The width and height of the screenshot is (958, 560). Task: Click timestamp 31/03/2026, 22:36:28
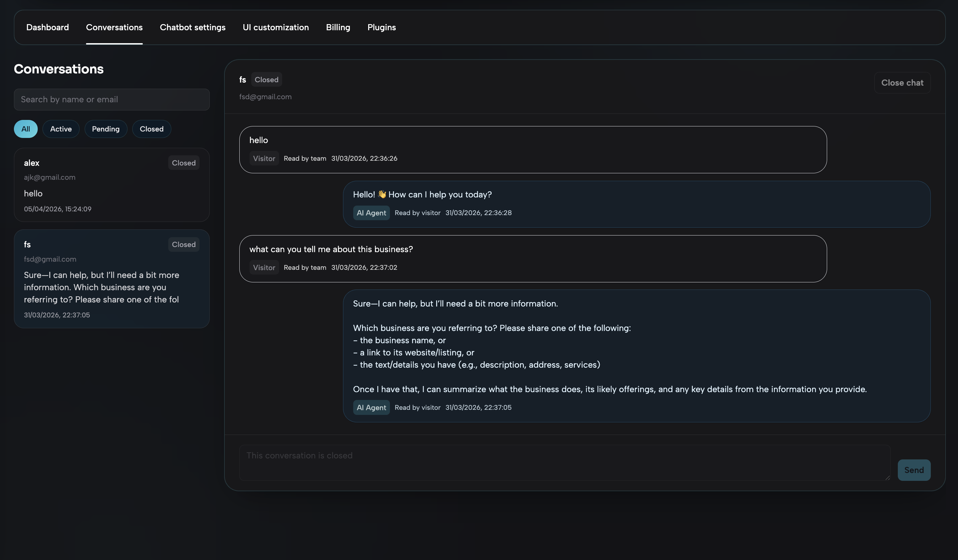(478, 212)
